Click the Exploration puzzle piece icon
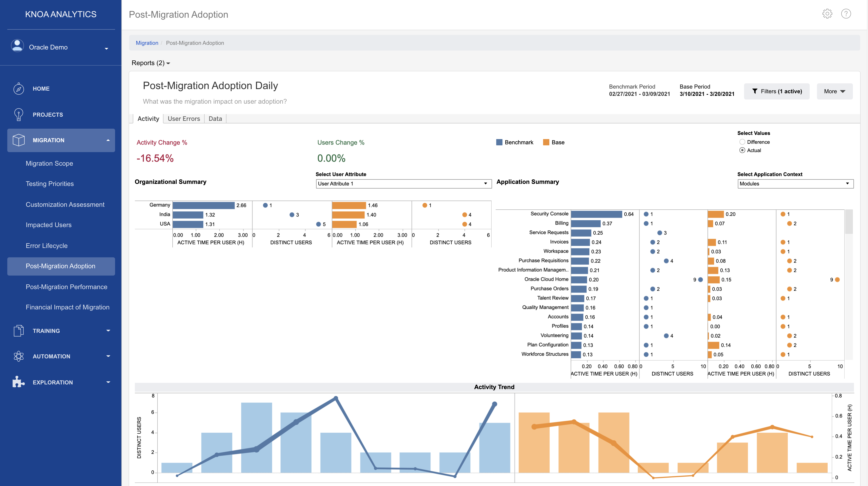The height and width of the screenshot is (486, 868). click(18, 382)
